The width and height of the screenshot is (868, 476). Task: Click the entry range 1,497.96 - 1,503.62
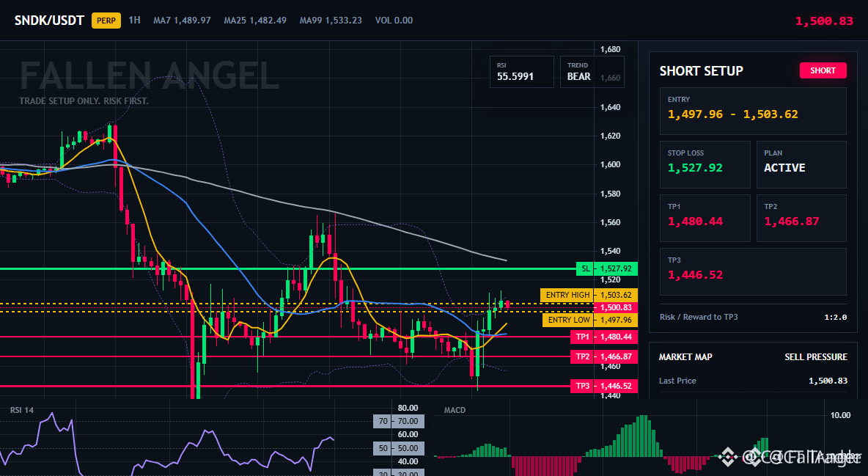[x=732, y=114]
